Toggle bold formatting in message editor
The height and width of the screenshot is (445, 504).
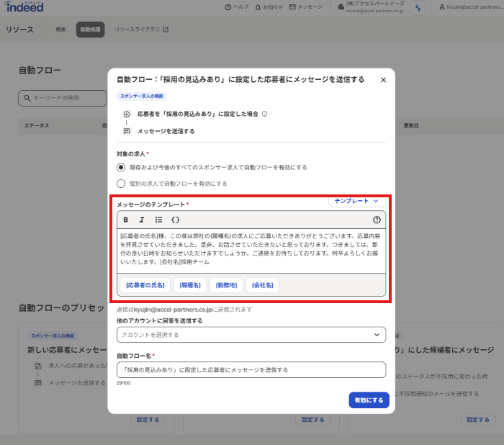pos(126,220)
